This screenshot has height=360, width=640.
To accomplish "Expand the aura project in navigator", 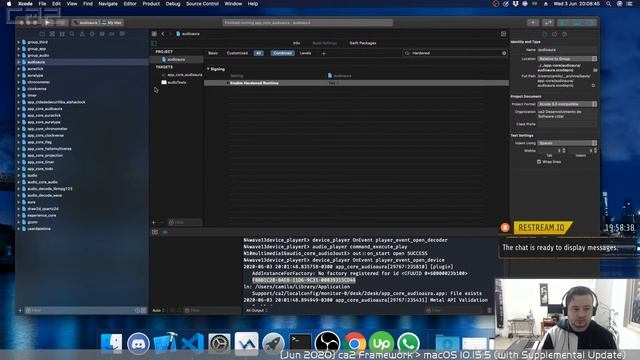I will (x=19, y=202).
